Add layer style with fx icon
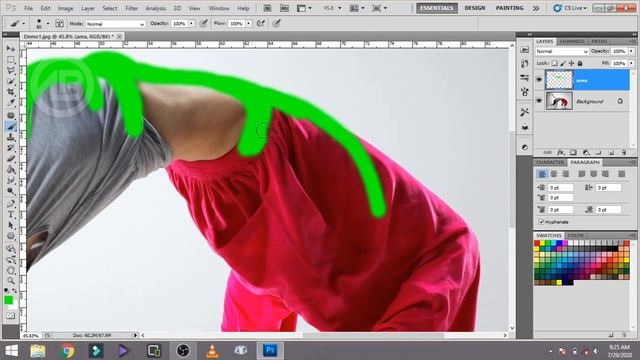Screen dimensions: 640x360 click(x=561, y=152)
